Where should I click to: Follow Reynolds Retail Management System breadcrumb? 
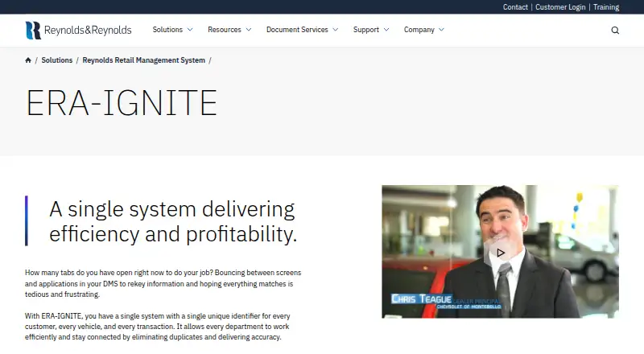pos(144,60)
